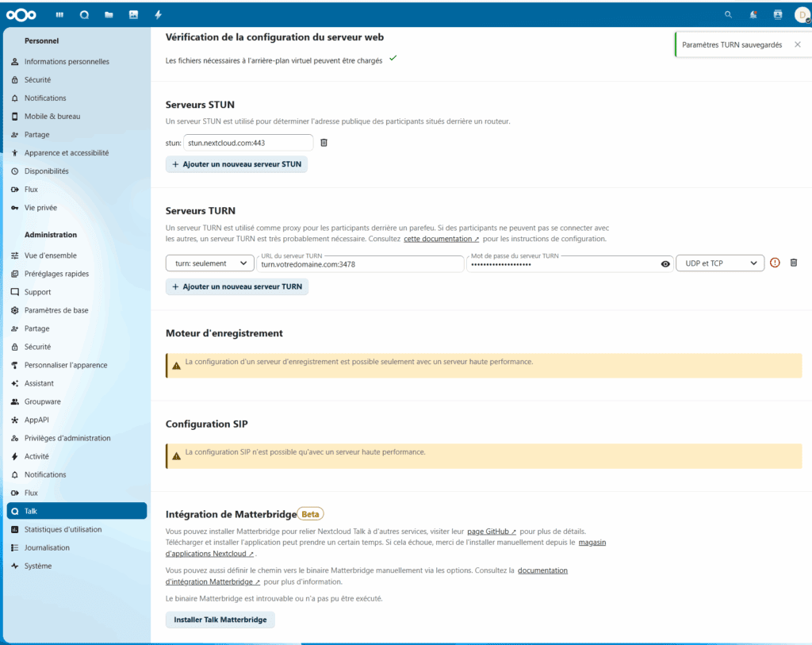The width and height of the screenshot is (812, 645).
Task: Click 'Ajouter un nouveau serveur TURN' button
Action: point(237,286)
